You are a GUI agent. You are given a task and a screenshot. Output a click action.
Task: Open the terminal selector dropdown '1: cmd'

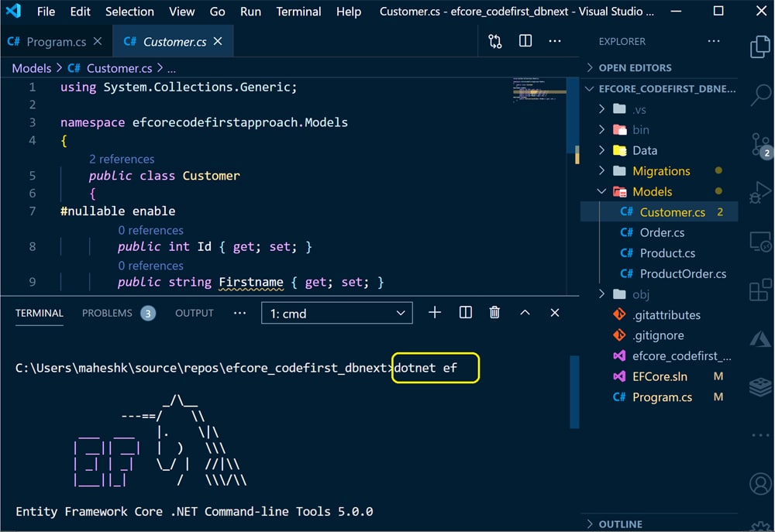click(x=336, y=314)
